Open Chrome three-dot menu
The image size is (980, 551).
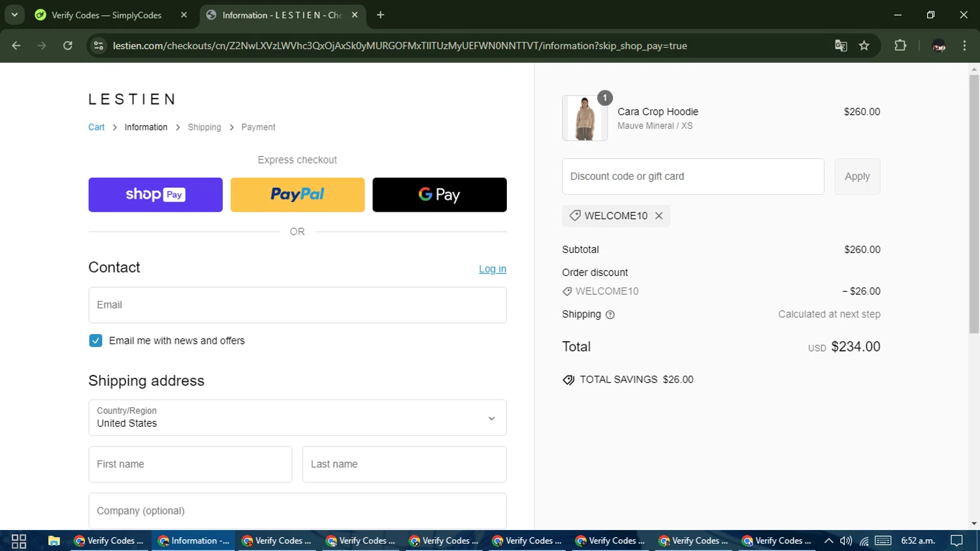(x=964, y=46)
